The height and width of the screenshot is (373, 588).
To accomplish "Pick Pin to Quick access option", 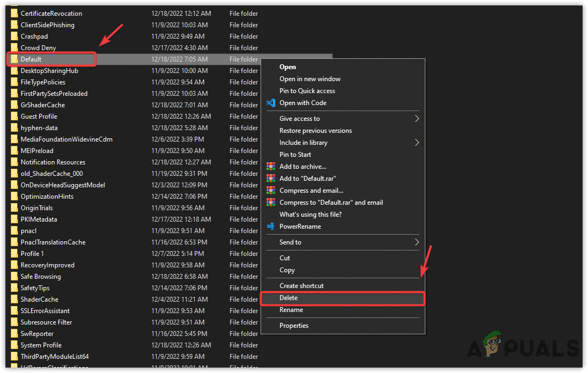I will pos(307,91).
